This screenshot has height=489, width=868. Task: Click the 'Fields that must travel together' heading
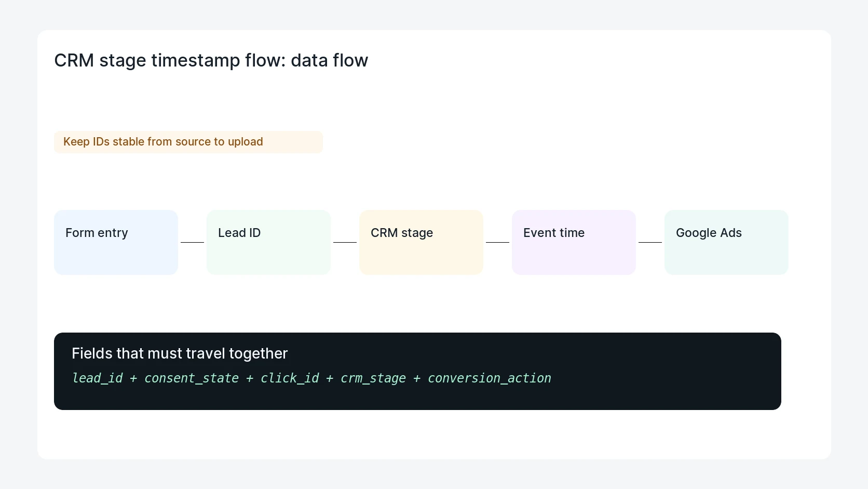[x=180, y=353]
